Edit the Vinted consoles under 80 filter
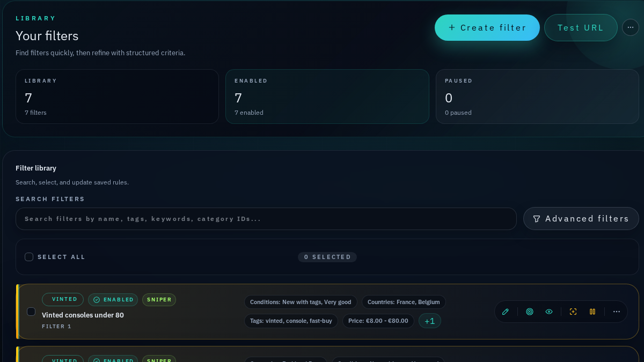The height and width of the screenshot is (362, 644). coord(505,312)
